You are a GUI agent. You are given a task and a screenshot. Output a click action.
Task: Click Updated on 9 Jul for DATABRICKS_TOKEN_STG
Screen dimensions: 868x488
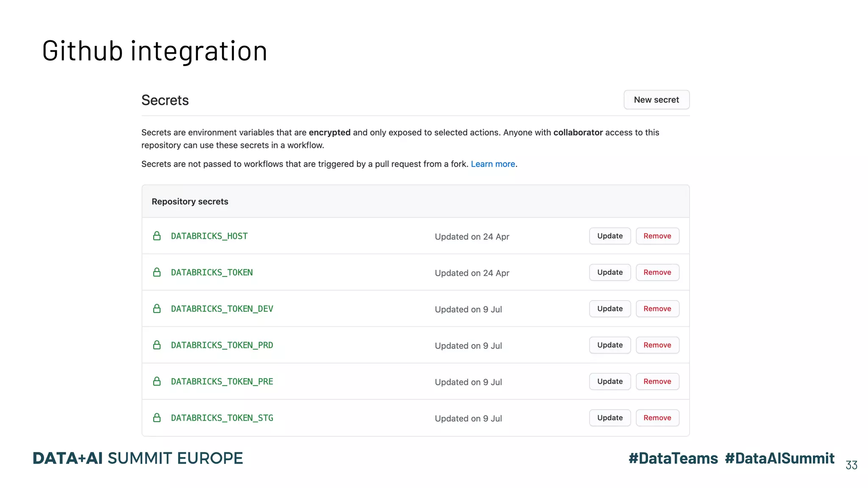(x=468, y=419)
